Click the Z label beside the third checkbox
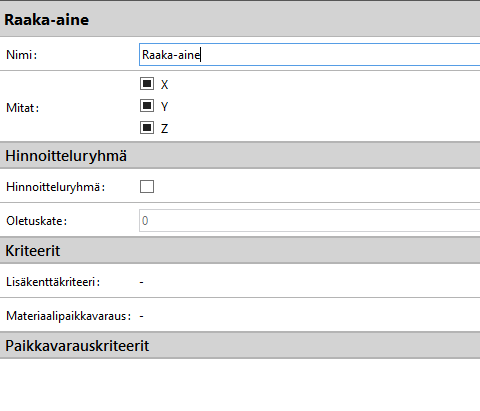This screenshot has height=411, width=480. point(164,129)
